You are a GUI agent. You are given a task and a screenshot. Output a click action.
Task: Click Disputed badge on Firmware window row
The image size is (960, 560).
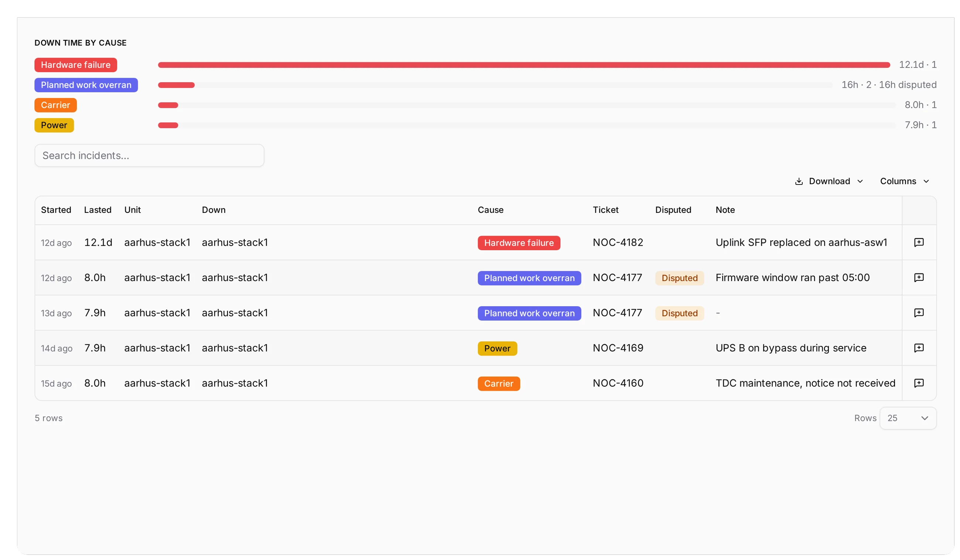coord(680,278)
